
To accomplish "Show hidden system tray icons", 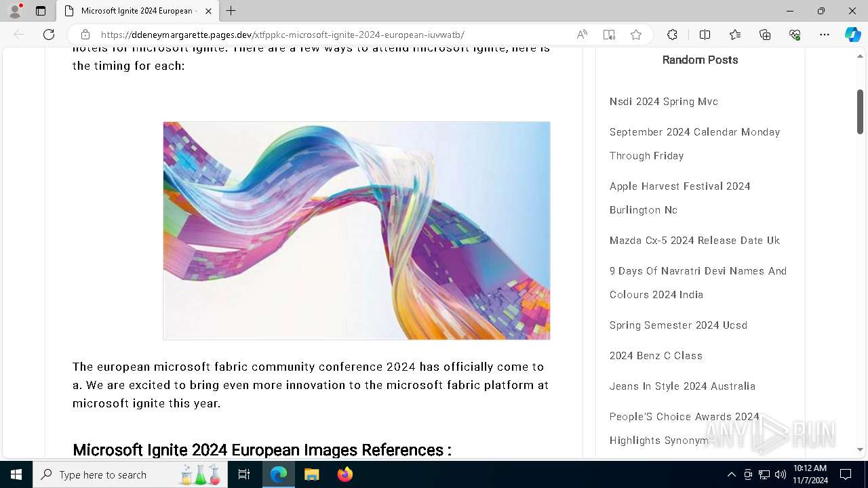I will tap(731, 474).
